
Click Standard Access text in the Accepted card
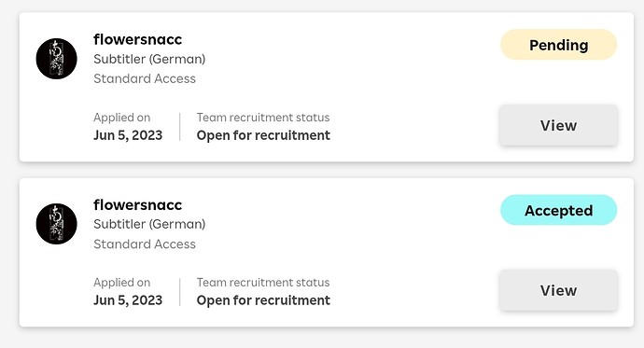[145, 244]
